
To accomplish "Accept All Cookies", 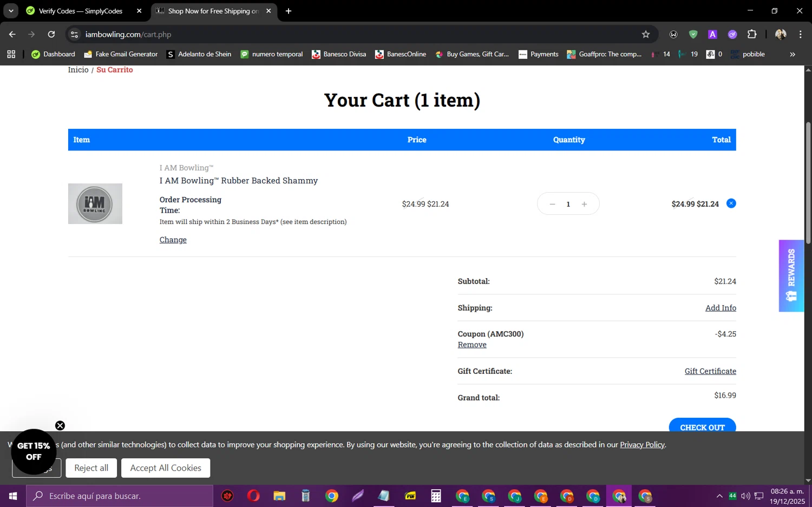I will [166, 468].
